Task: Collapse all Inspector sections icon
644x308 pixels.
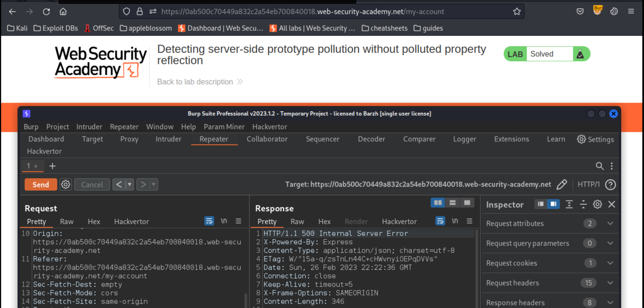Action: point(583,204)
